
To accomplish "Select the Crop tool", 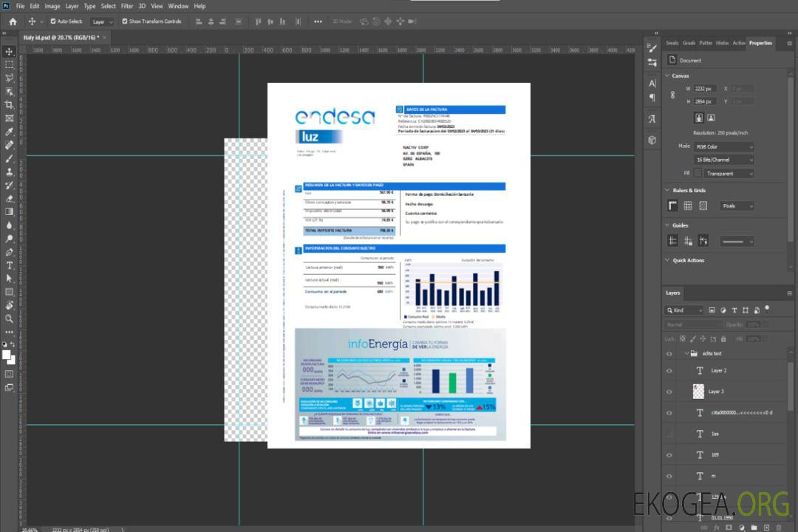I will 10,105.
